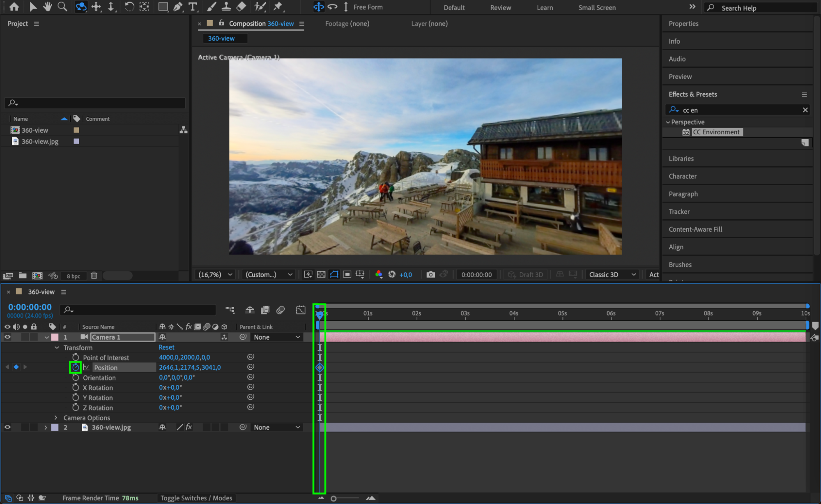Toggle the Orientation stopwatch

point(76,377)
